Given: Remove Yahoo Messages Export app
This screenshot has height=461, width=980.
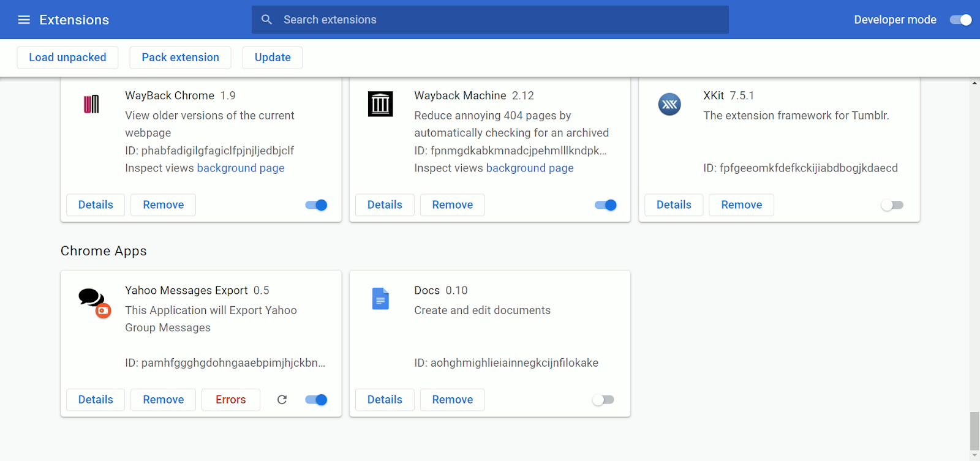Looking at the screenshot, I should coord(164,400).
